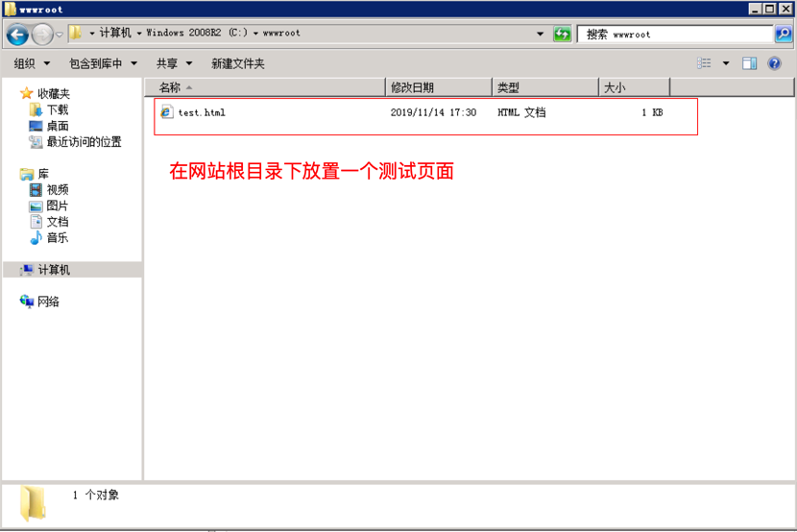Click the 最近访问的位置 icon
The height and width of the screenshot is (532, 797).
click(36, 142)
